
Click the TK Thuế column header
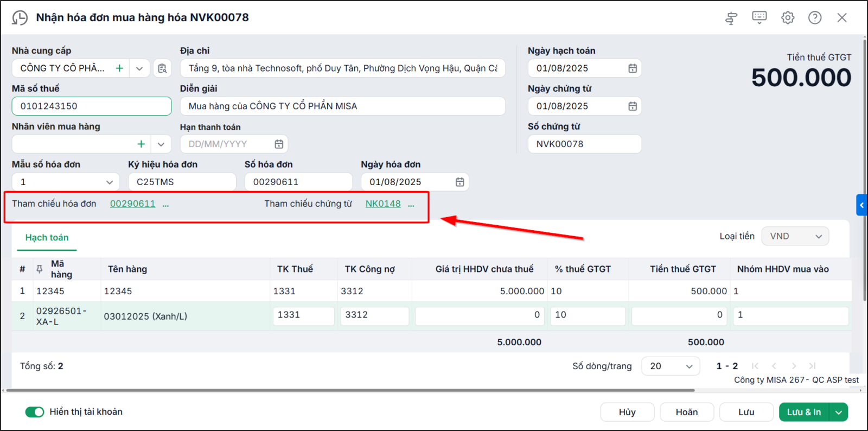(x=295, y=269)
